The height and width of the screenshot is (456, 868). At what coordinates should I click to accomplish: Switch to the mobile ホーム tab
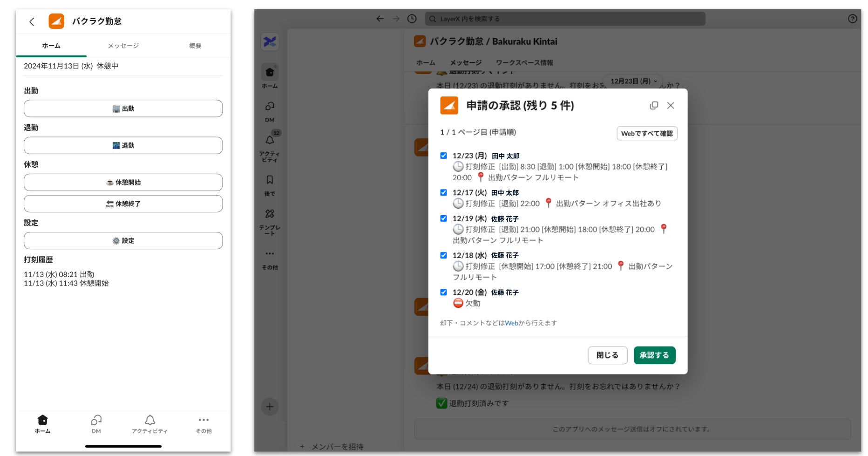coord(51,46)
